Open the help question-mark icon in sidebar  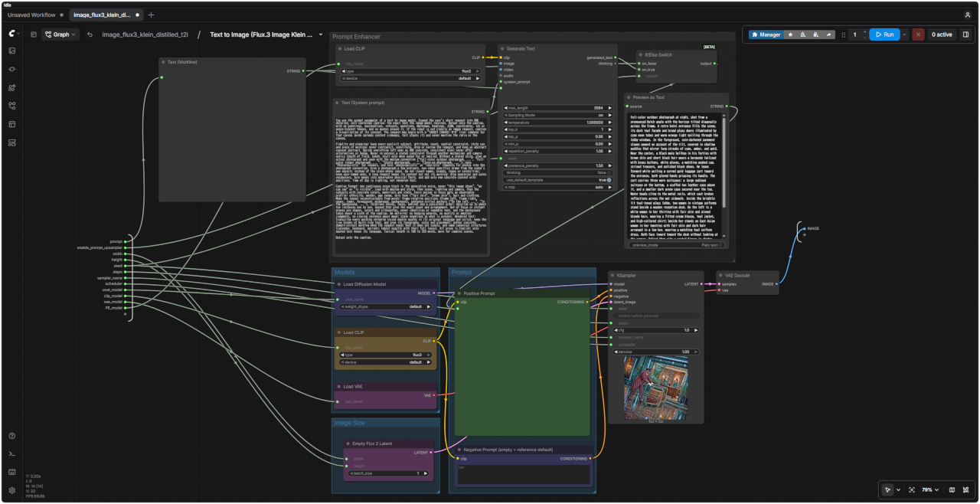[x=12, y=436]
